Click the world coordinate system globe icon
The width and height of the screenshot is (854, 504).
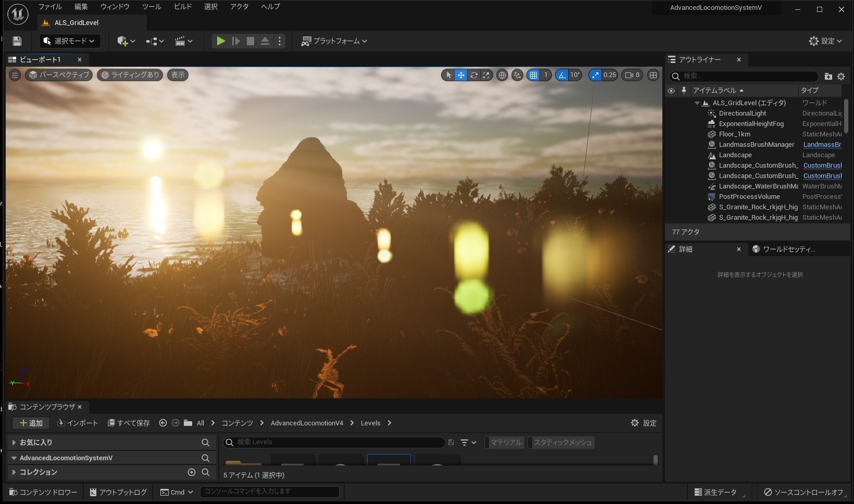click(502, 75)
